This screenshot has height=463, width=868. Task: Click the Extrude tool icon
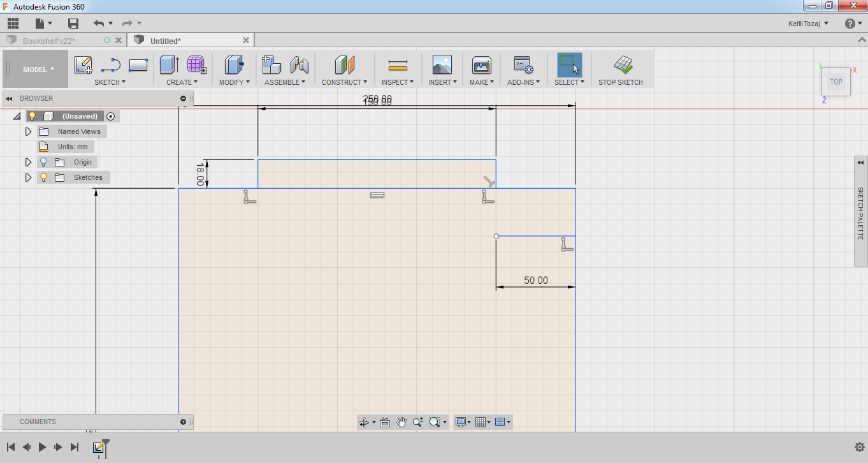pos(169,64)
